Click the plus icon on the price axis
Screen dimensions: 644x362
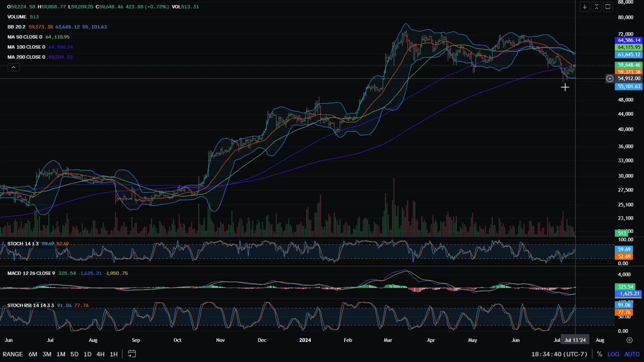tap(610, 78)
